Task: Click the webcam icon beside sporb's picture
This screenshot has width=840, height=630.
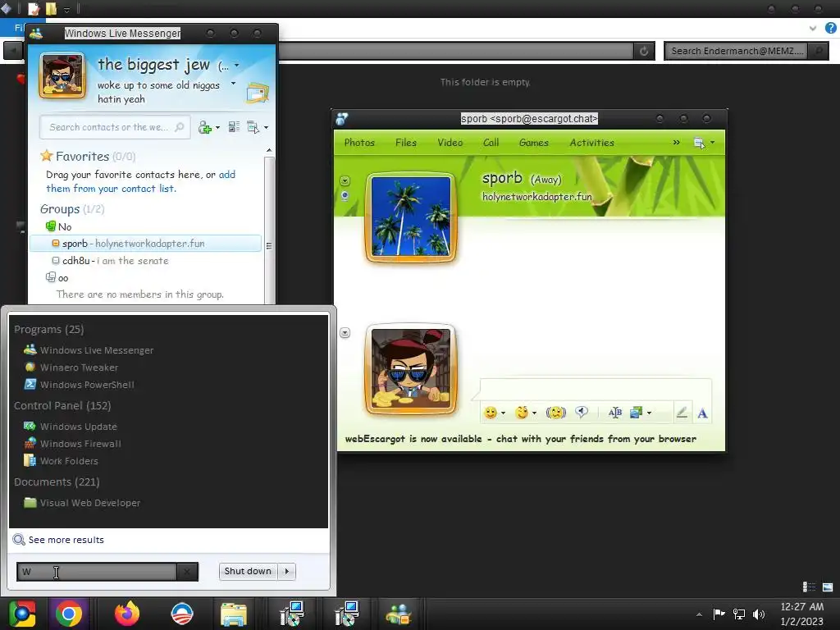Action: click(x=345, y=196)
